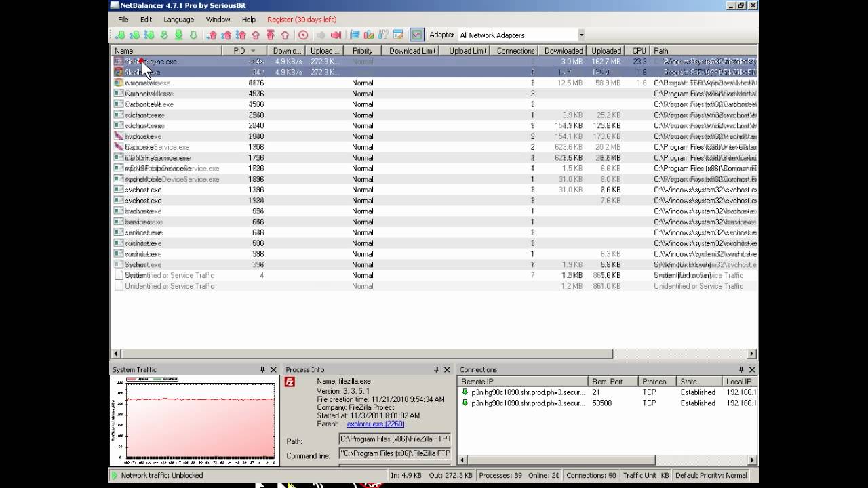
Task: Click the window with pencil toolbar icon
Action: [x=398, y=35]
